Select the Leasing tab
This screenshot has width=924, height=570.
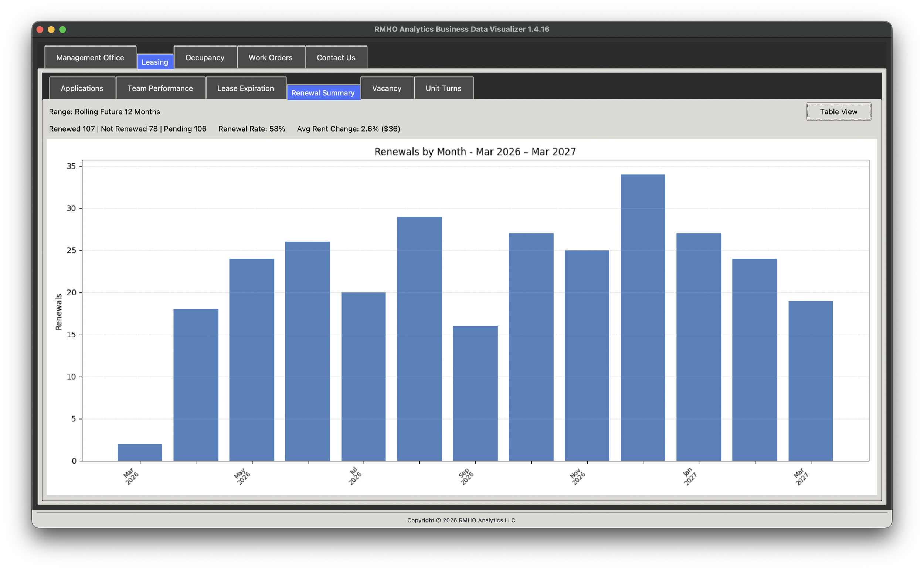click(x=155, y=62)
